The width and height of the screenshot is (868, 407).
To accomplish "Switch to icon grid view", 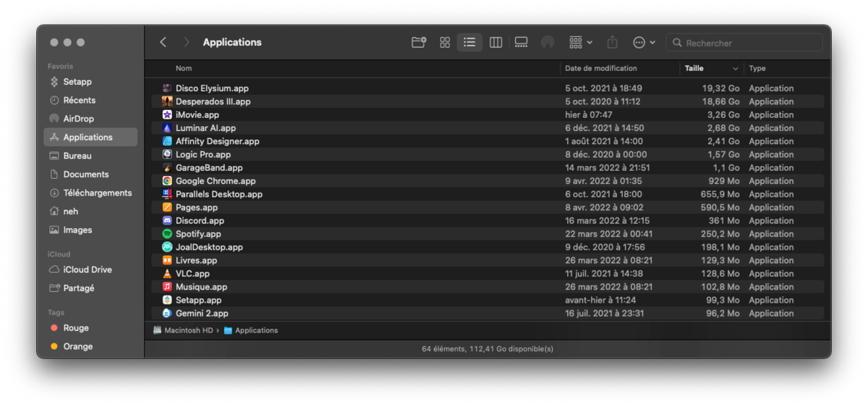I will [445, 43].
